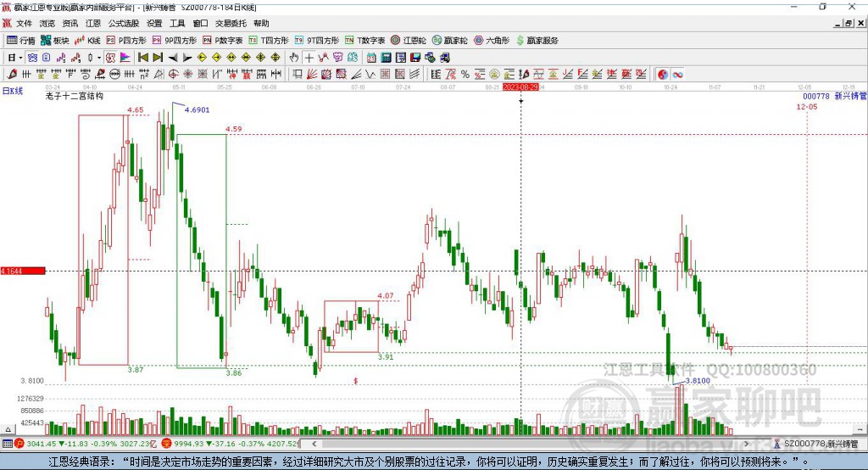Expand the 日 period dropdown arrow
The image size is (868, 470).
coord(20,57)
